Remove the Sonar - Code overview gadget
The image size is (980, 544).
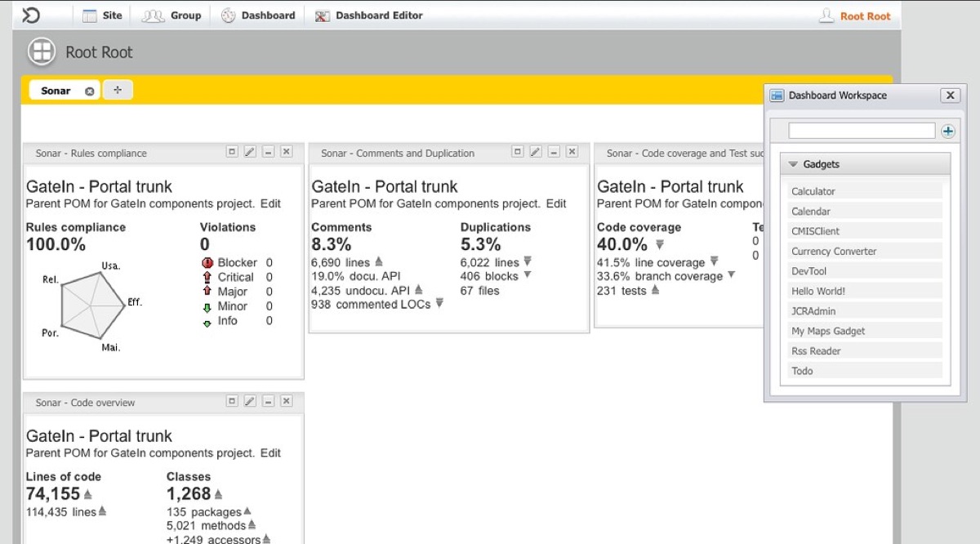coord(286,401)
